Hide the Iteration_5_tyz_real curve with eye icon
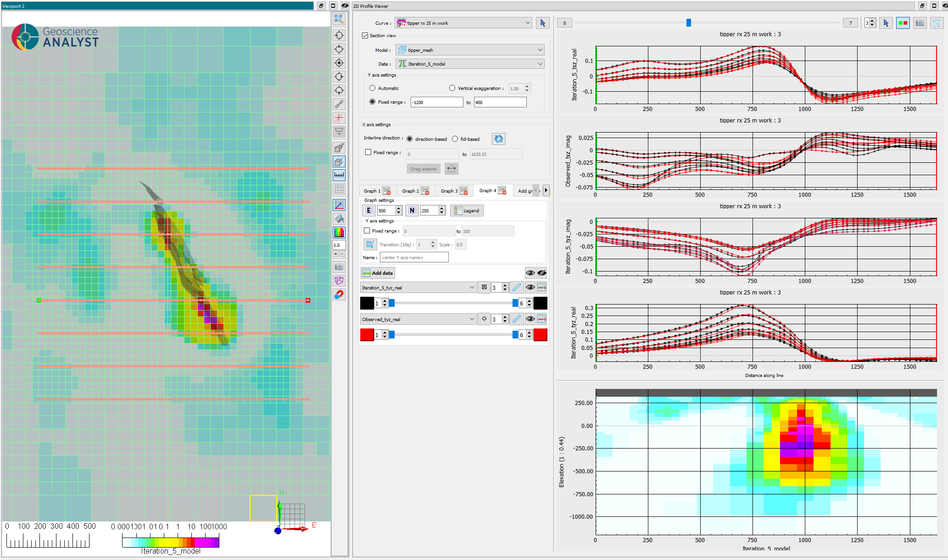Screen dimensions: 948x560 (x=530, y=288)
